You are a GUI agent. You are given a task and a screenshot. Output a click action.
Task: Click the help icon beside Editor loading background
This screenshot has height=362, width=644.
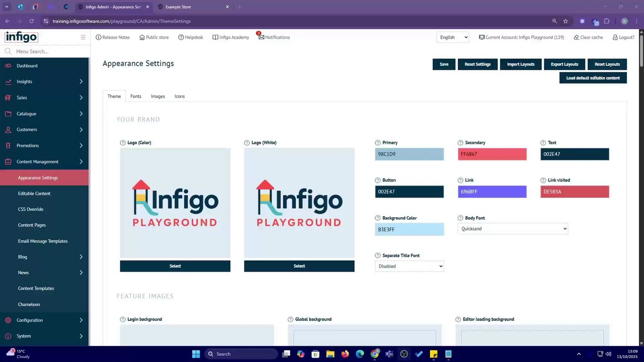tap(458, 319)
